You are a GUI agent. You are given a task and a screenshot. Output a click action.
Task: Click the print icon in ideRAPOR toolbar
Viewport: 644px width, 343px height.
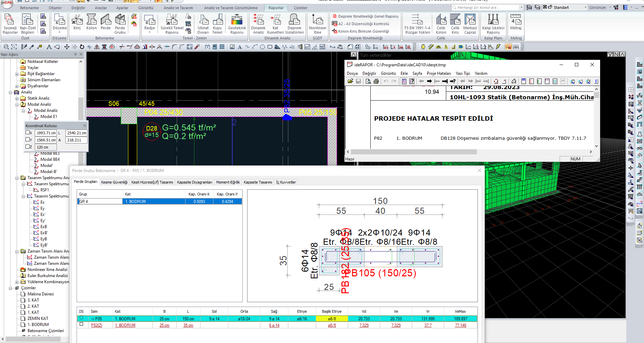[x=376, y=81]
